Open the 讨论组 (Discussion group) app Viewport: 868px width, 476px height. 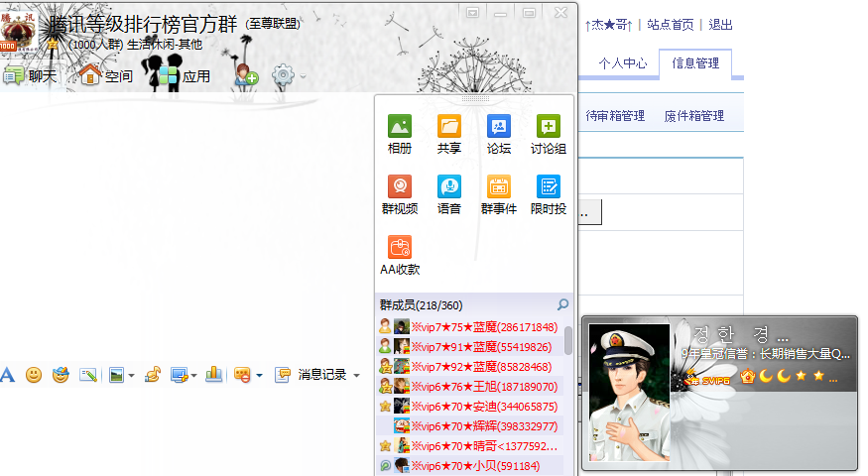548,134
